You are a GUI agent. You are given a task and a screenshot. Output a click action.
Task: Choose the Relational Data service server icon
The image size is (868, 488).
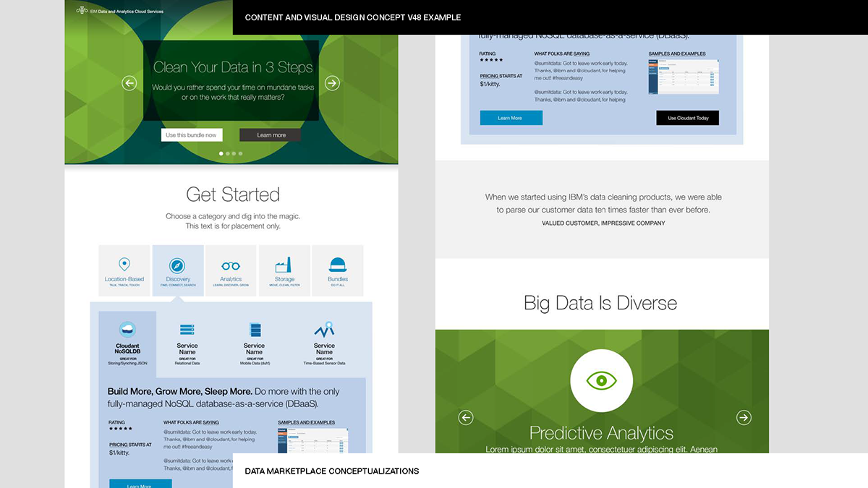[187, 330]
